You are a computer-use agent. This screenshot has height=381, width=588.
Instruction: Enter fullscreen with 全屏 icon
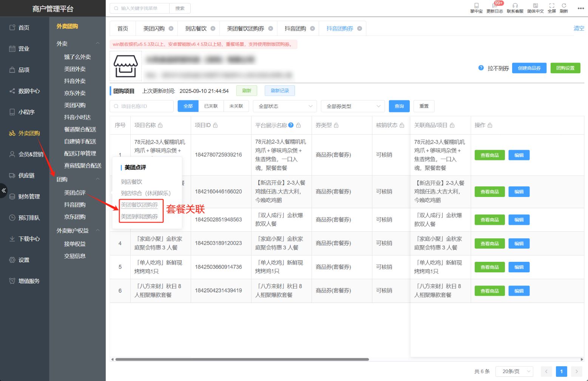tap(552, 6)
